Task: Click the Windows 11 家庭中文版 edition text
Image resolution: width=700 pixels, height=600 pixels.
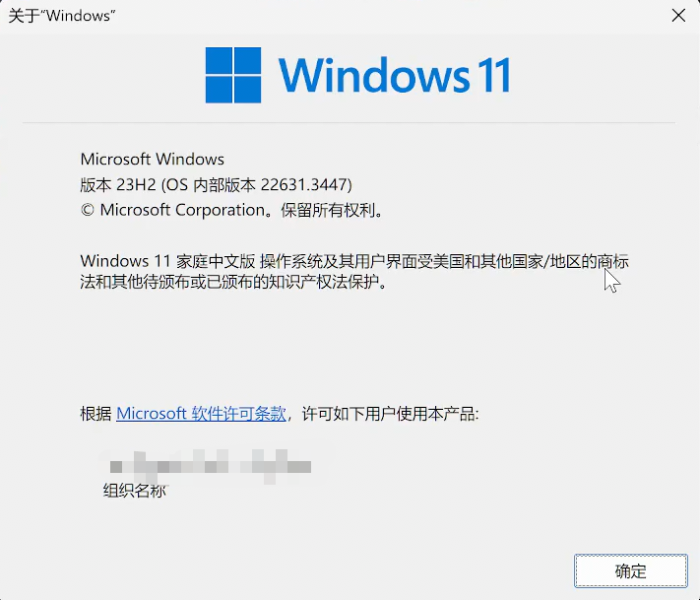Action: [x=167, y=261]
